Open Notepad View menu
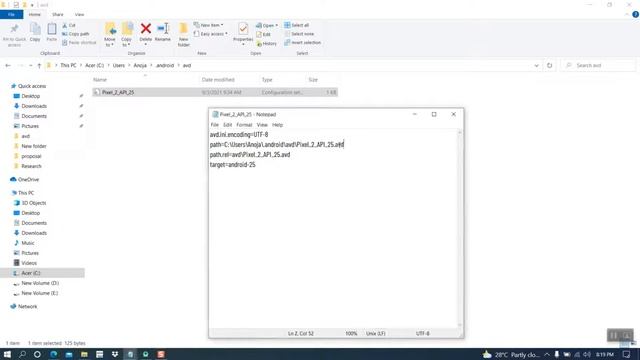 [x=262, y=125]
